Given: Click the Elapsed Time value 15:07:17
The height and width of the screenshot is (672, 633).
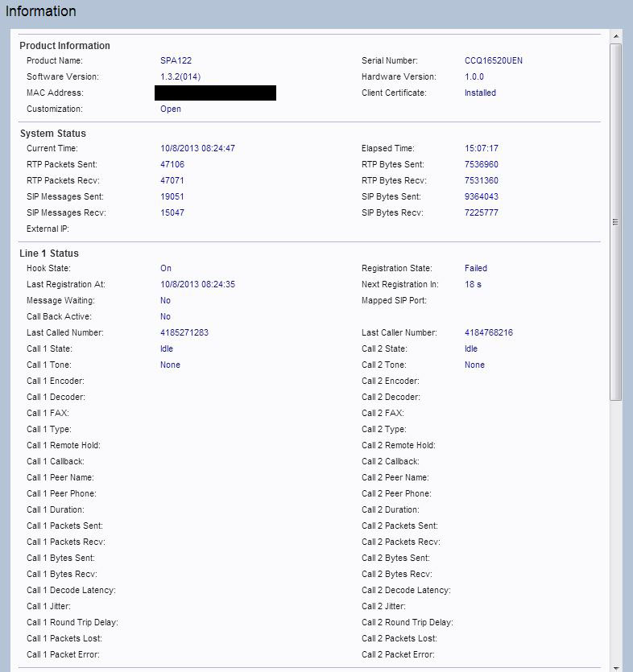Looking at the screenshot, I should pyautogui.click(x=482, y=148).
